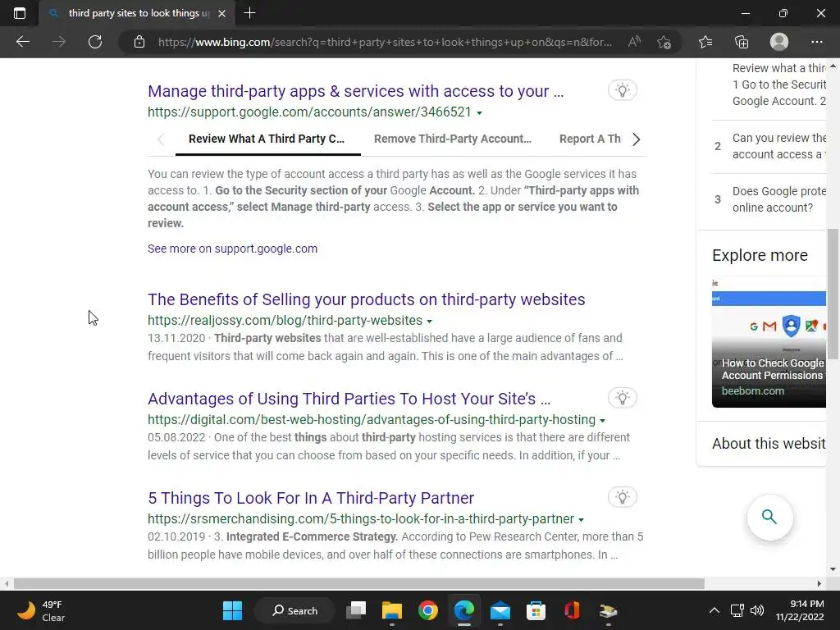Open taskbar Search box
Viewport: 840px width, 630px height.
(294, 610)
